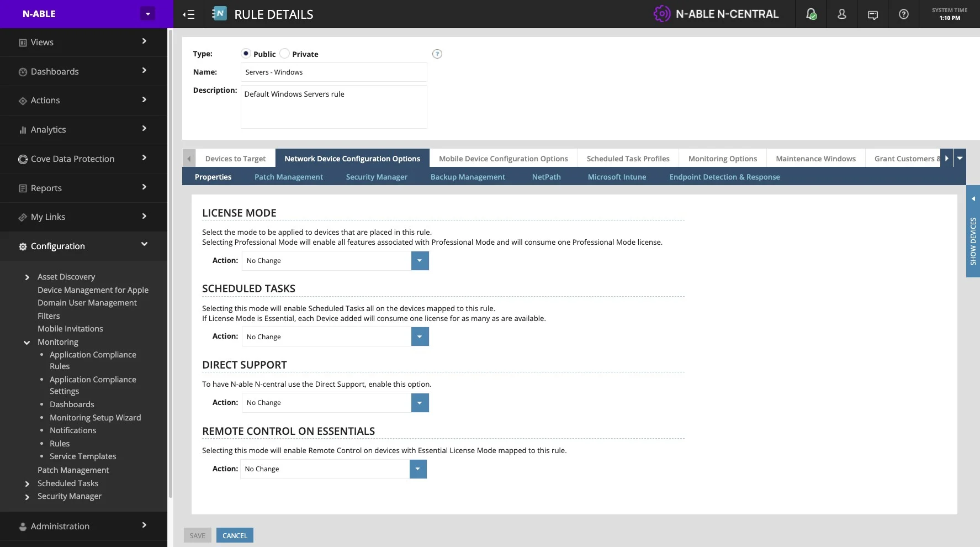Switch to the Scheduled Task Profiles tab

(628, 159)
